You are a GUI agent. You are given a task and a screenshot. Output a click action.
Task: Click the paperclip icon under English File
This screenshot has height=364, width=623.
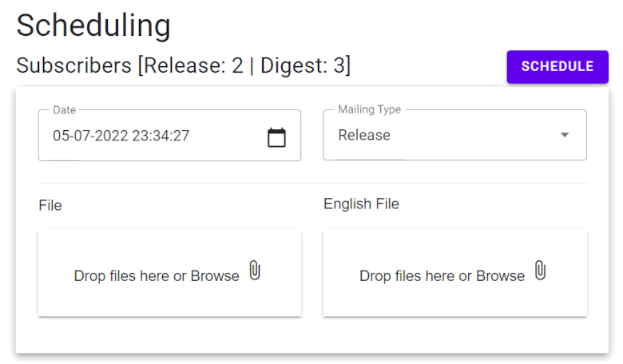point(540,271)
